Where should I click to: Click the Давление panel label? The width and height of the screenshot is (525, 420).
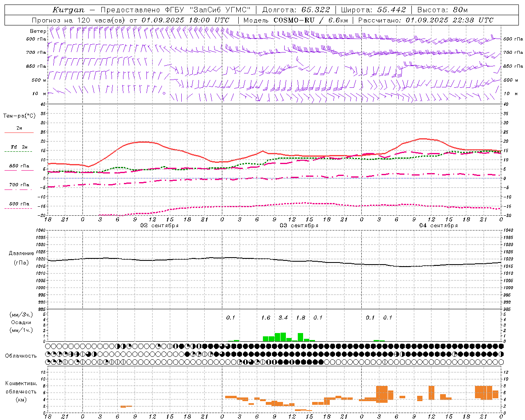click(21, 253)
